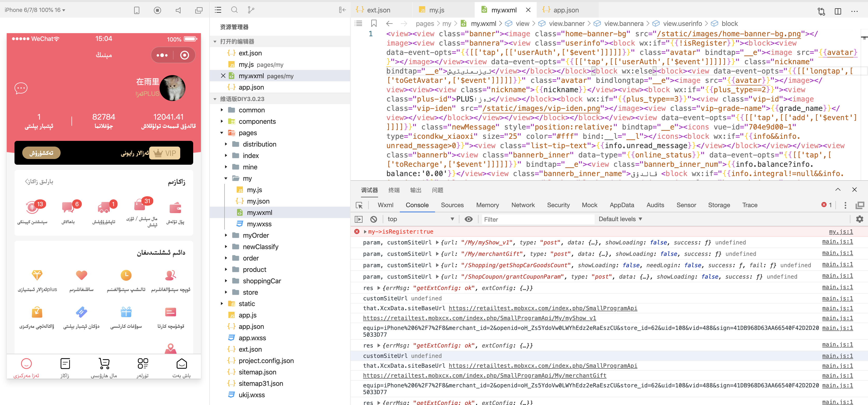
Task: Click the search icon in explorer toolbar
Action: (234, 10)
